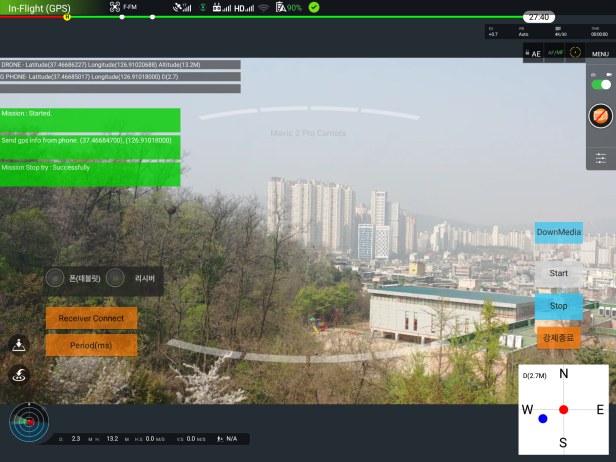Click the DownMedia button
This screenshot has height=462, width=616.
[x=558, y=232]
